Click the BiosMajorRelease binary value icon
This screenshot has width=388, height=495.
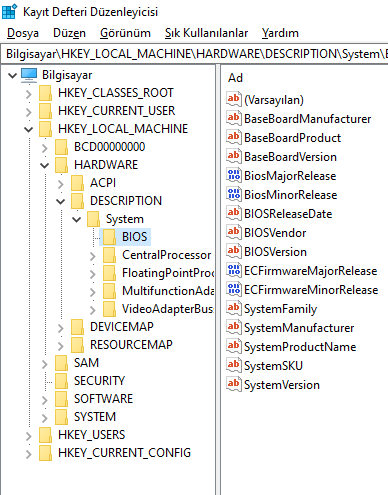tap(234, 175)
